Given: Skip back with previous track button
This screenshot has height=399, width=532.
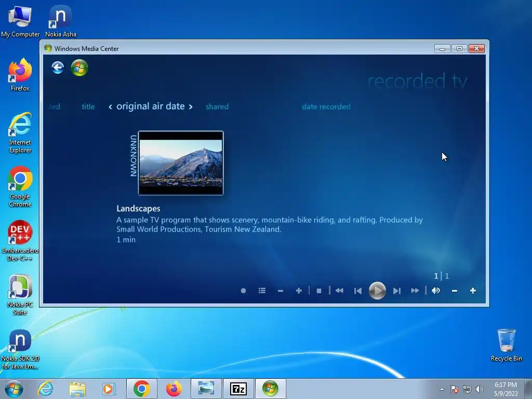Looking at the screenshot, I should point(357,291).
